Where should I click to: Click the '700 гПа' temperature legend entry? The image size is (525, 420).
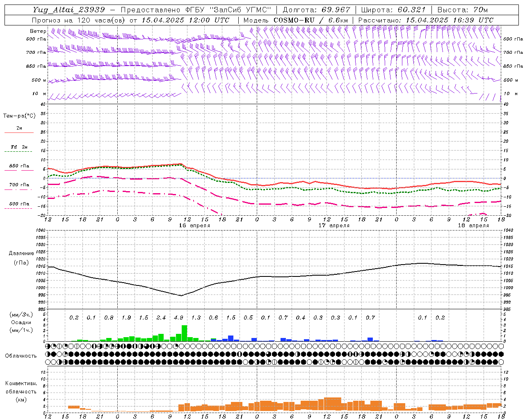click(19, 185)
